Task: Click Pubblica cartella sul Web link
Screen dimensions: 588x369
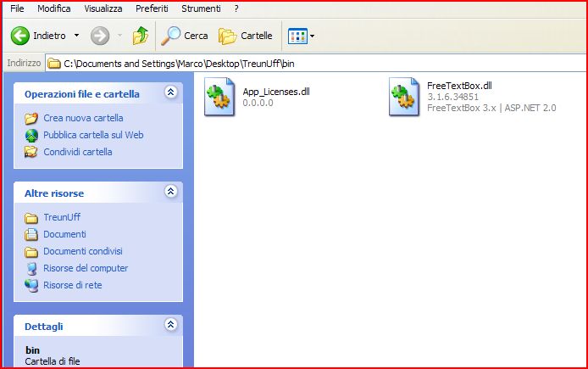Action: point(93,135)
